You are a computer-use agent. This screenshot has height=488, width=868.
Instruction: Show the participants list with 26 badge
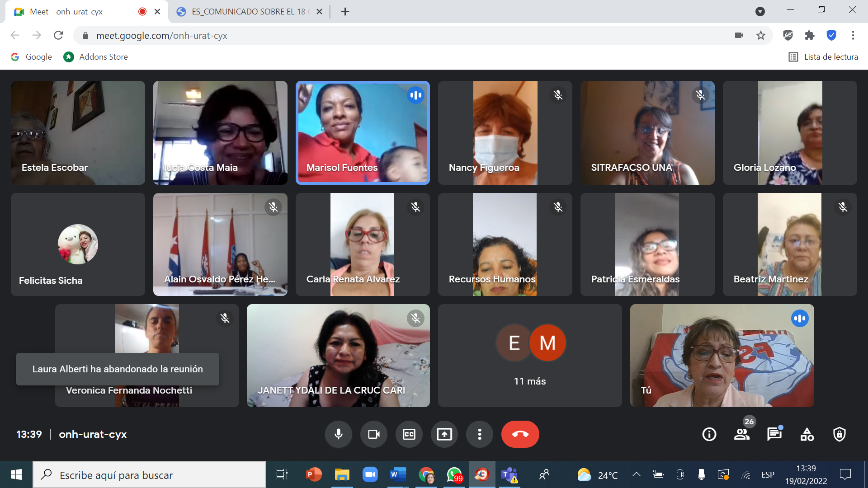[x=742, y=434]
